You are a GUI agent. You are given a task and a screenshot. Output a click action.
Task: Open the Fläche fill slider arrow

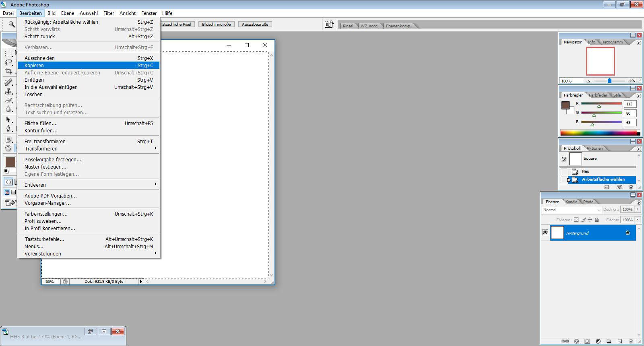point(638,220)
